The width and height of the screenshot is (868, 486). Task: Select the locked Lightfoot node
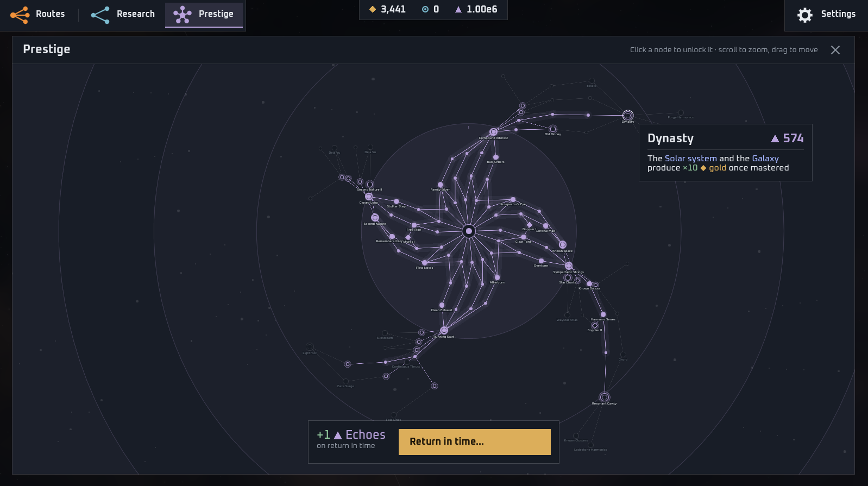[310, 347]
